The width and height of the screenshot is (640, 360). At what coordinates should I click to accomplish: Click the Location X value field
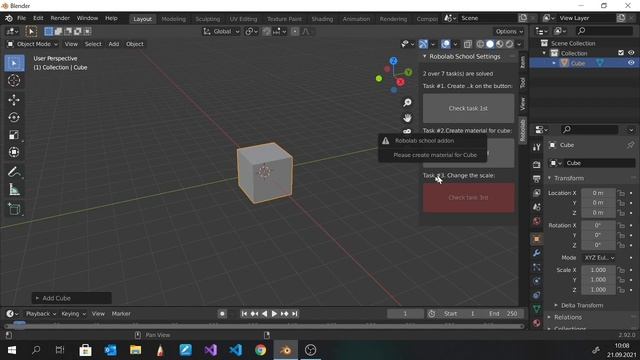pyautogui.click(x=598, y=193)
